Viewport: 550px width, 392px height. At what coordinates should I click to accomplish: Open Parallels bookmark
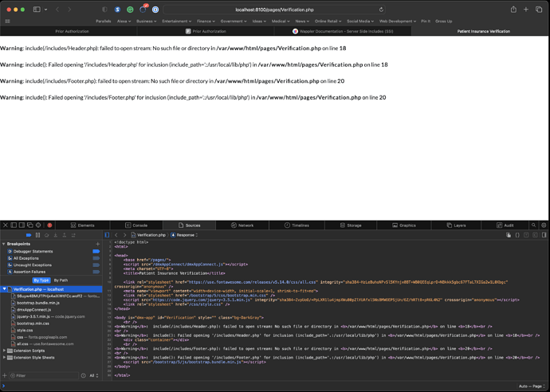point(104,21)
